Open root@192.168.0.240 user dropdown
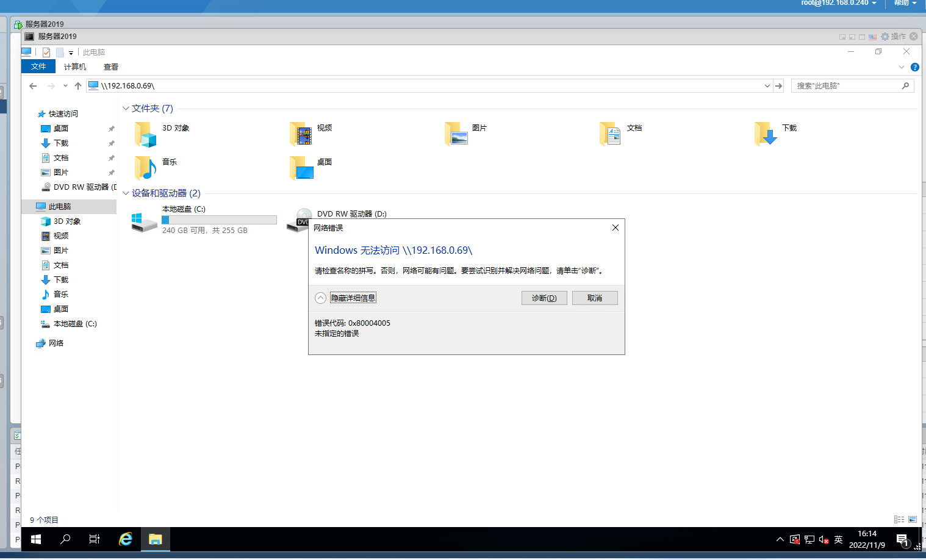This screenshot has width=926, height=560. click(x=839, y=3)
